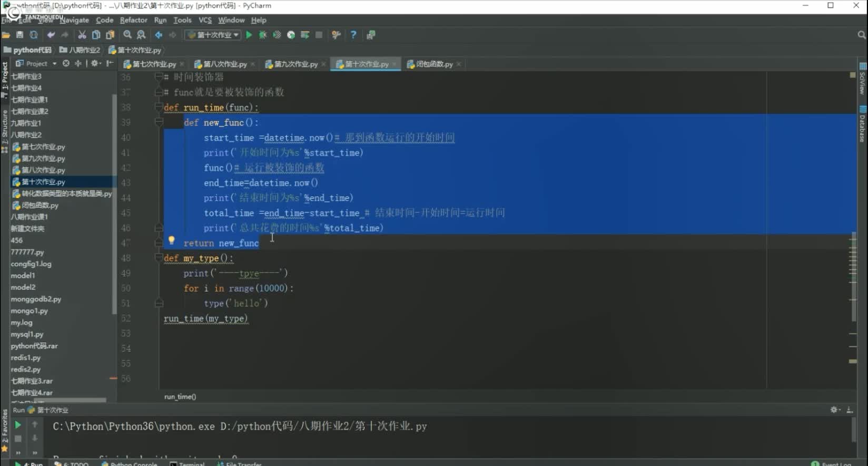Screen dimensions: 868x466
Task: Open help with the question mark icon
Action: (x=353, y=35)
